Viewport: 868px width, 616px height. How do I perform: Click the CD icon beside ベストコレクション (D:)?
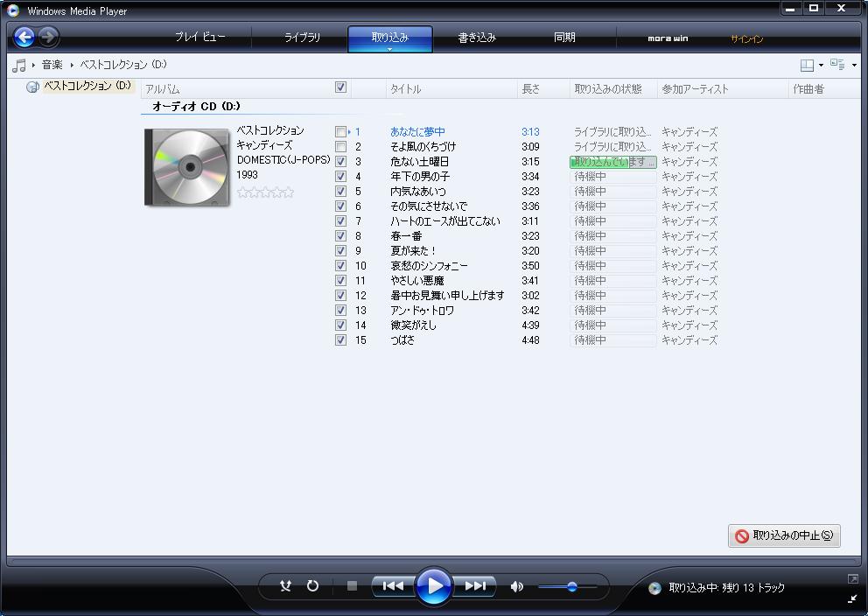(32, 87)
